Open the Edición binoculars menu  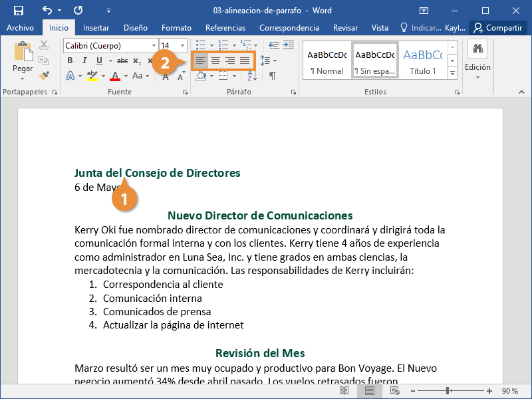[x=477, y=60]
